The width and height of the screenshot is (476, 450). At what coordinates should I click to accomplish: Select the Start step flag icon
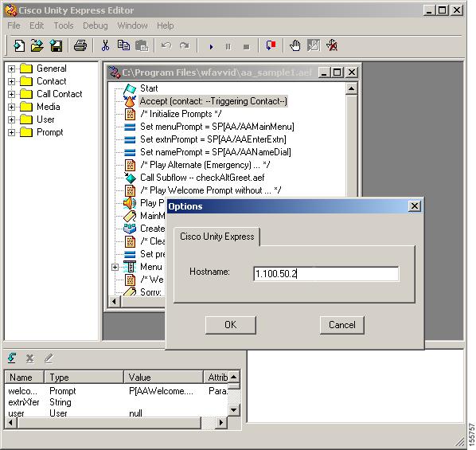[x=130, y=88]
